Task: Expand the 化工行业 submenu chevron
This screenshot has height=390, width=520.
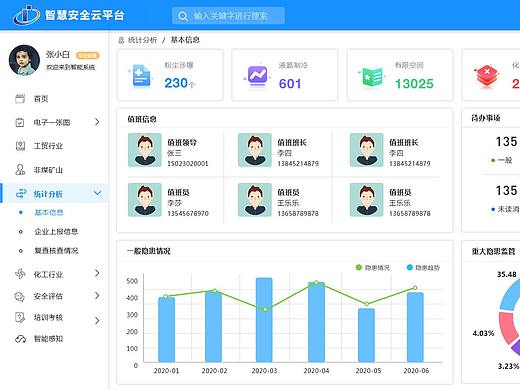Action: point(97,273)
